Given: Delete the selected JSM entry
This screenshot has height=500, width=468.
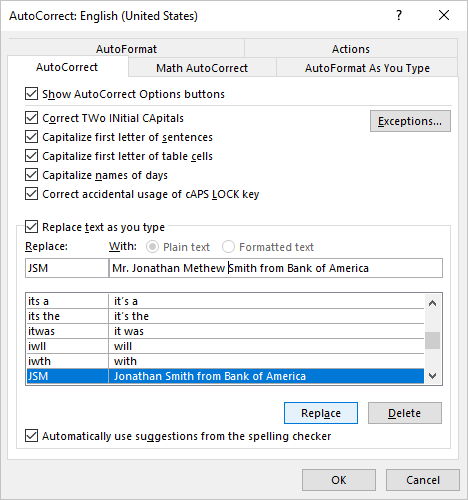Looking at the screenshot, I should (405, 413).
